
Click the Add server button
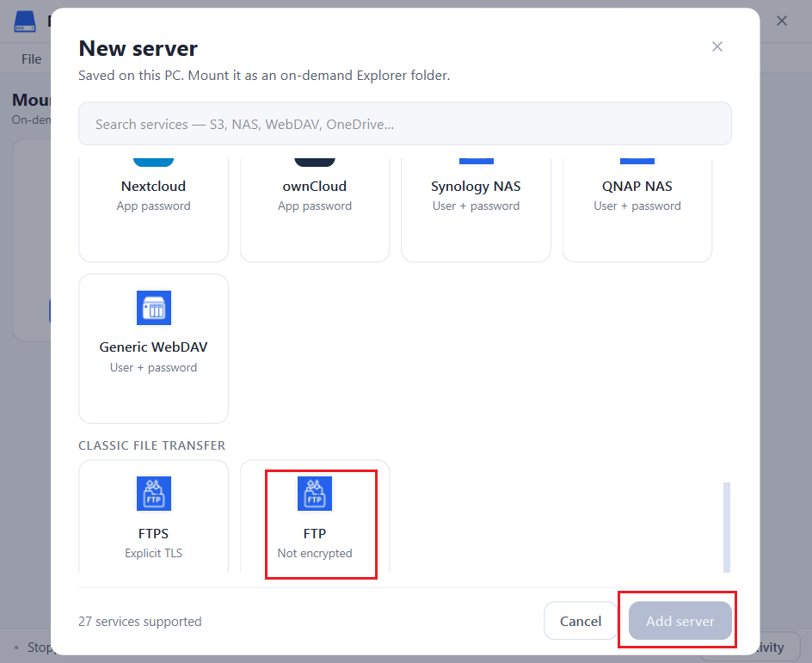point(680,621)
